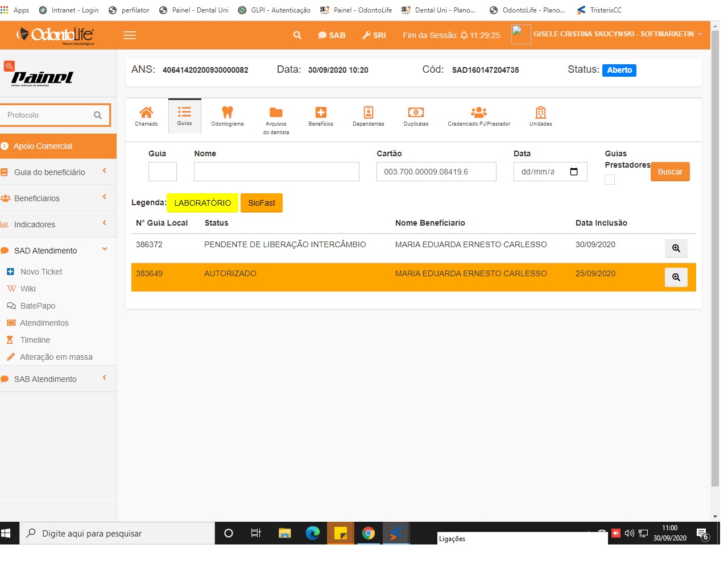Open the Dependentes icon
The image size is (728, 582).
[x=368, y=113]
